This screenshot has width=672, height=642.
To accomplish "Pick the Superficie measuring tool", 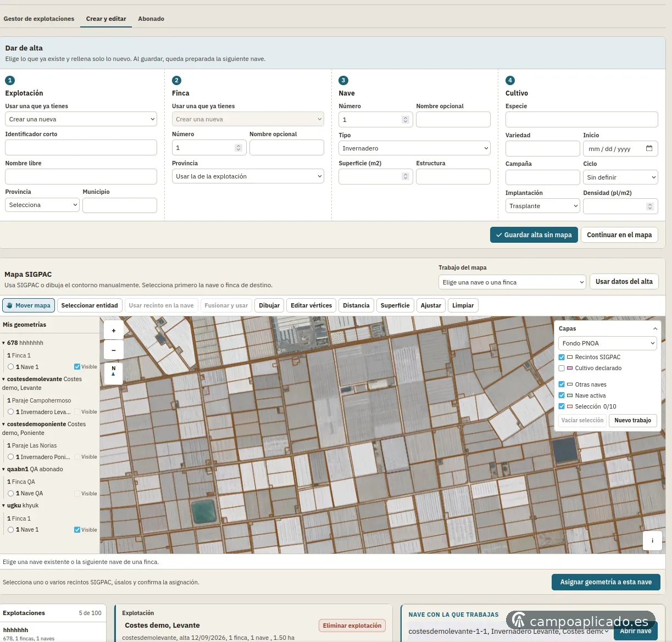I will [395, 305].
